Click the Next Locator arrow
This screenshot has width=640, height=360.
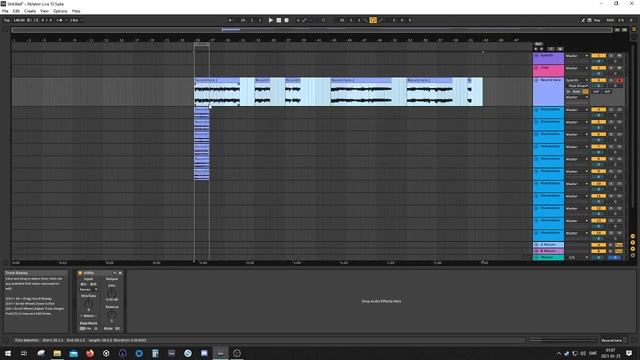[x=542, y=49]
